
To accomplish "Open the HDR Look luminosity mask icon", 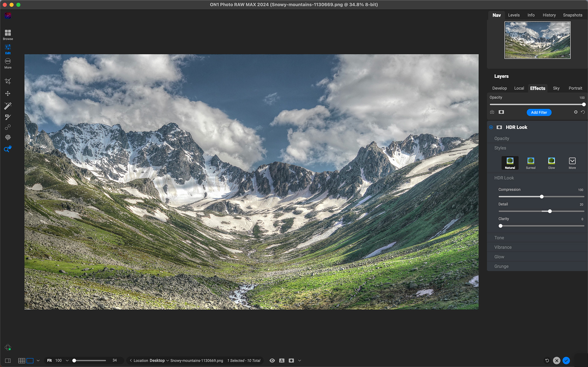I will coord(499,127).
